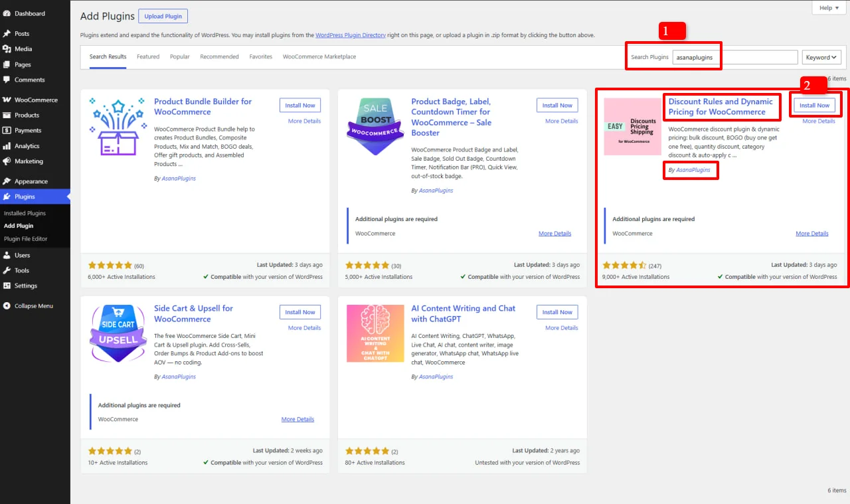The height and width of the screenshot is (504, 850).
Task: Click AsanaPlugins author on AI Content card
Action: pyautogui.click(x=436, y=377)
